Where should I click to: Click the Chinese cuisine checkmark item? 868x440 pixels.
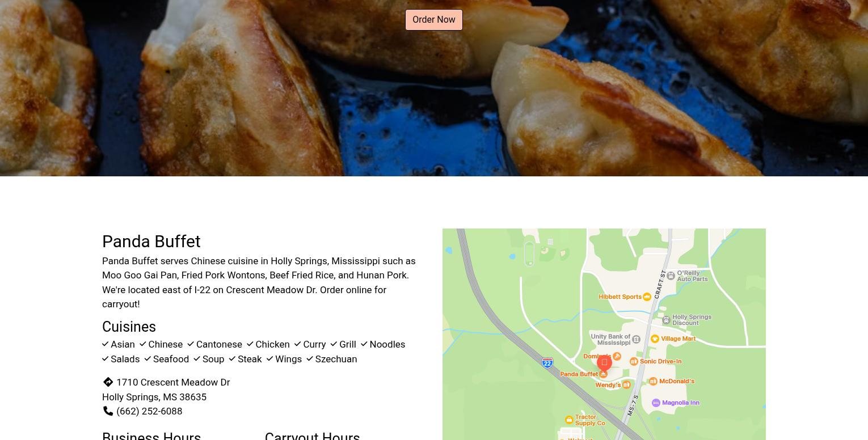tap(161, 344)
